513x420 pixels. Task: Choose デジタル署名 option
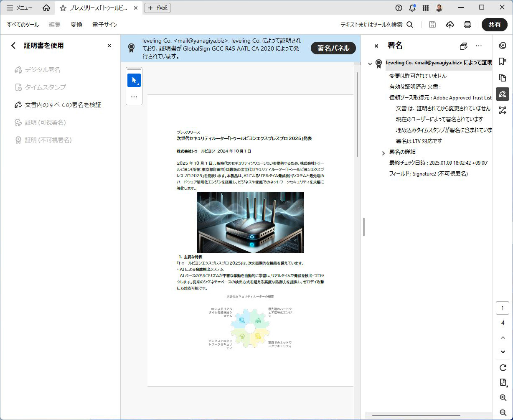pyautogui.click(x=37, y=70)
